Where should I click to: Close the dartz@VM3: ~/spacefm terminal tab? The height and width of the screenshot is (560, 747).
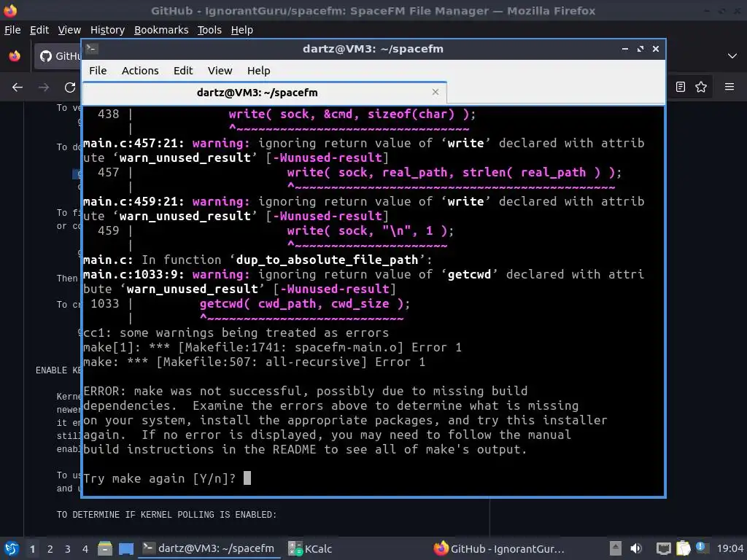tap(435, 92)
